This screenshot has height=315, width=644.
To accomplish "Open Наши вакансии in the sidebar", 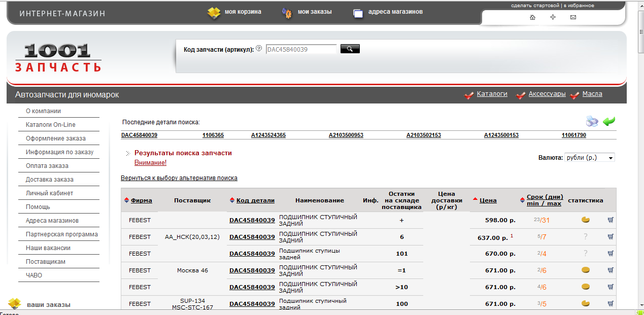I will [x=48, y=248].
